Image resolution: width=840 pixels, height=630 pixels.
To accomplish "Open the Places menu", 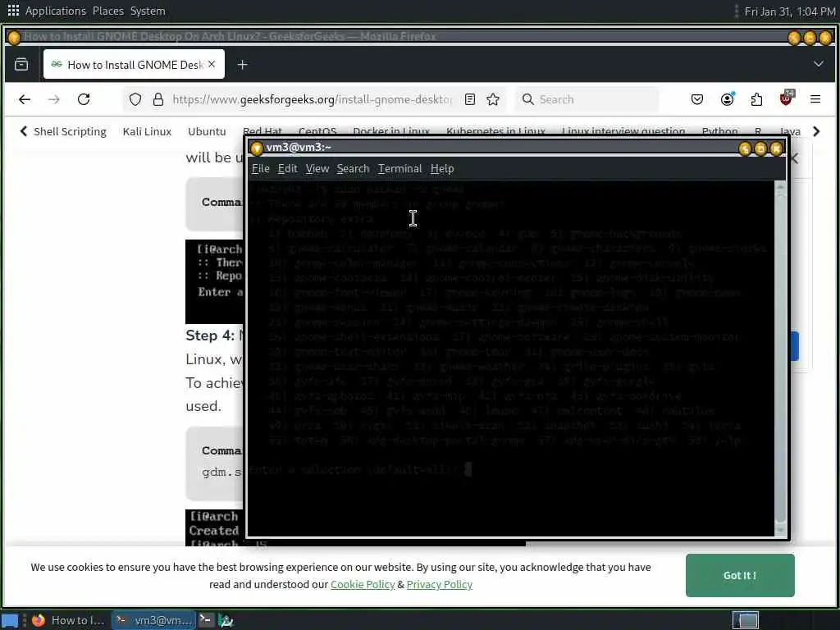I will pos(107,11).
